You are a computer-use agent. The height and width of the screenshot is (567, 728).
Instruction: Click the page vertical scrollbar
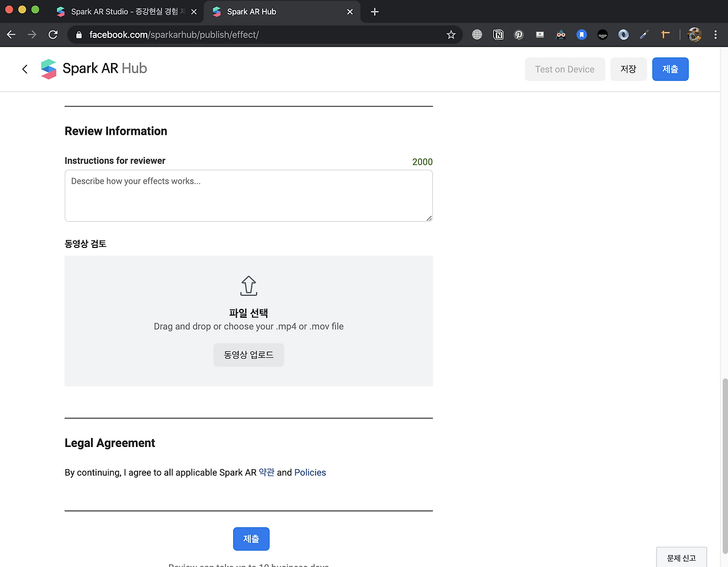(724, 466)
